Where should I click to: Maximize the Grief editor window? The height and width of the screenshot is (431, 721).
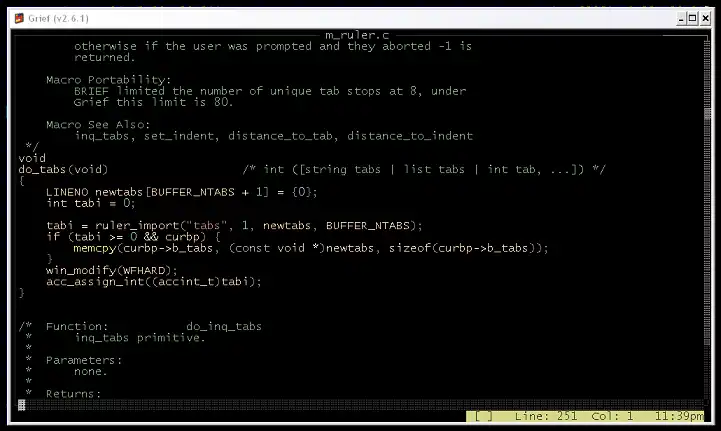pyautogui.click(x=692, y=19)
